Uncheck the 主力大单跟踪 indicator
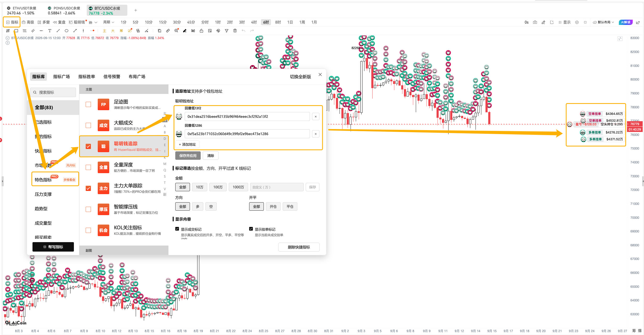 tap(88, 188)
